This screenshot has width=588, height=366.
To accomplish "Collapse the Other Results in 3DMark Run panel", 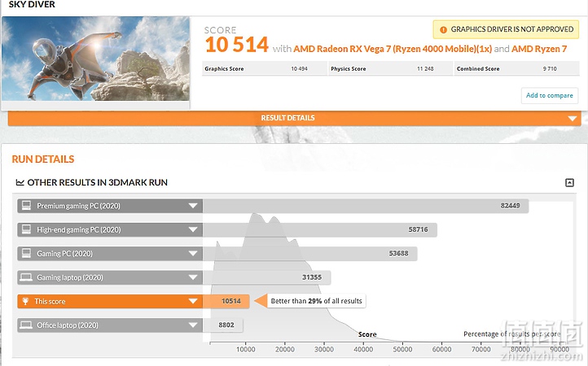I will [x=569, y=183].
